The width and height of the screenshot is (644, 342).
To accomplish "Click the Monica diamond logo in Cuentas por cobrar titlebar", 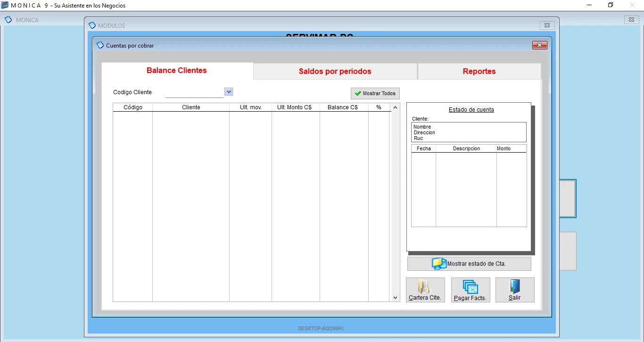I will click(x=100, y=45).
